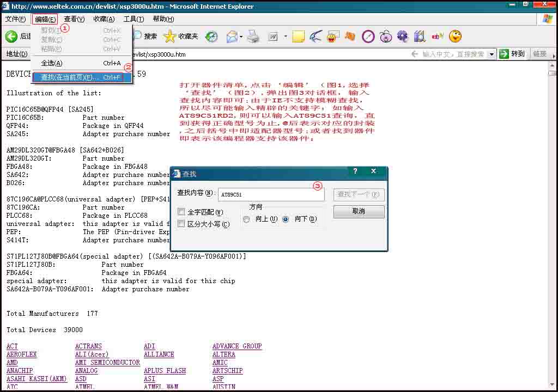Choose Find on this page (查找) entry
Screen dimensions: 558x392
point(82,77)
